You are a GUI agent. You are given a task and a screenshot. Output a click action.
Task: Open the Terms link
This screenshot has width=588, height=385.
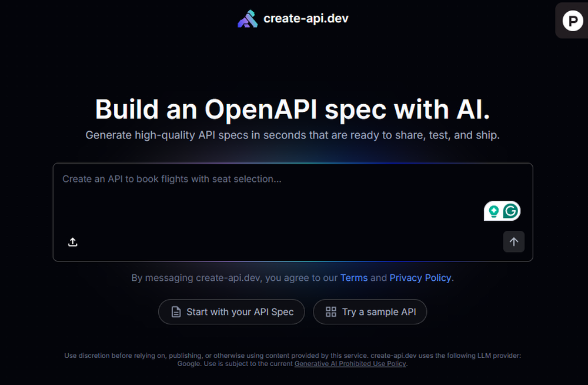(354, 277)
